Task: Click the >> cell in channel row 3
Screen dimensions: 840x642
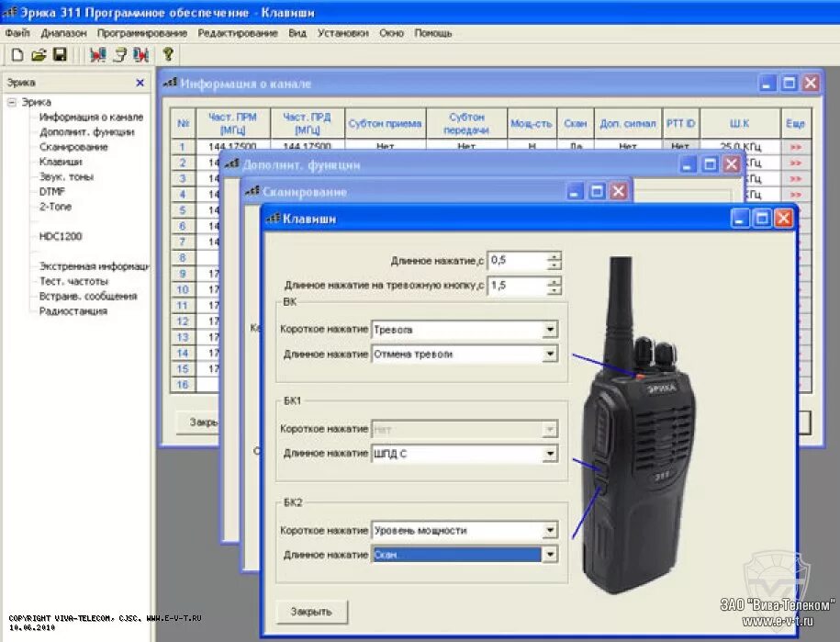Action: (796, 178)
